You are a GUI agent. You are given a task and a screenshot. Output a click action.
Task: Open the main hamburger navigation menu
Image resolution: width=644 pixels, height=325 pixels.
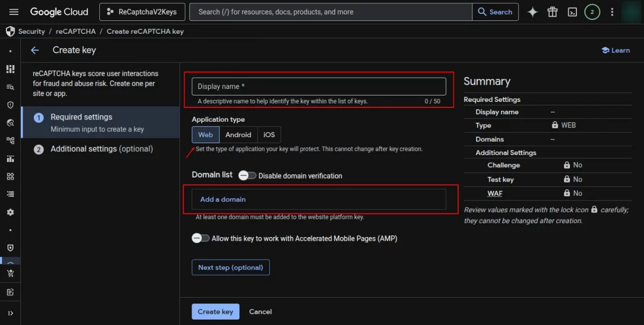pyautogui.click(x=14, y=12)
